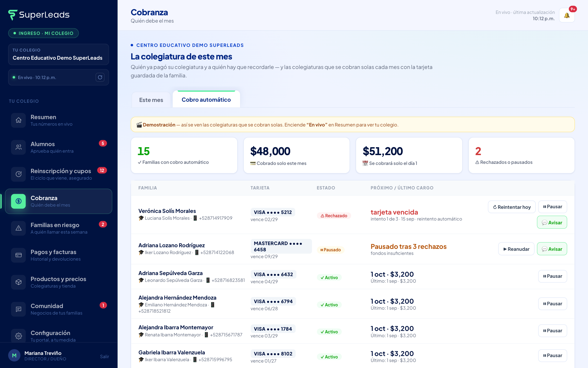Click the $51,200 Se cobrará solo card
588x368 pixels.
click(x=409, y=155)
